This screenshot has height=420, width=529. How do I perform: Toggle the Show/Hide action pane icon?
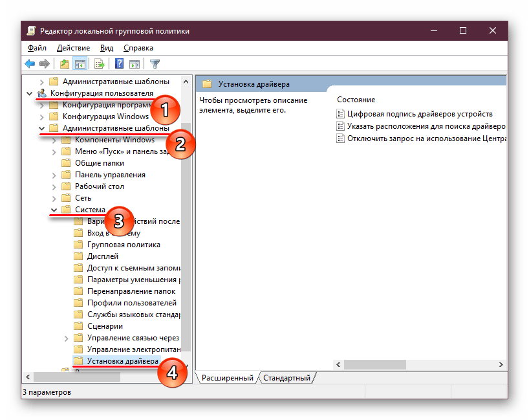coord(135,63)
